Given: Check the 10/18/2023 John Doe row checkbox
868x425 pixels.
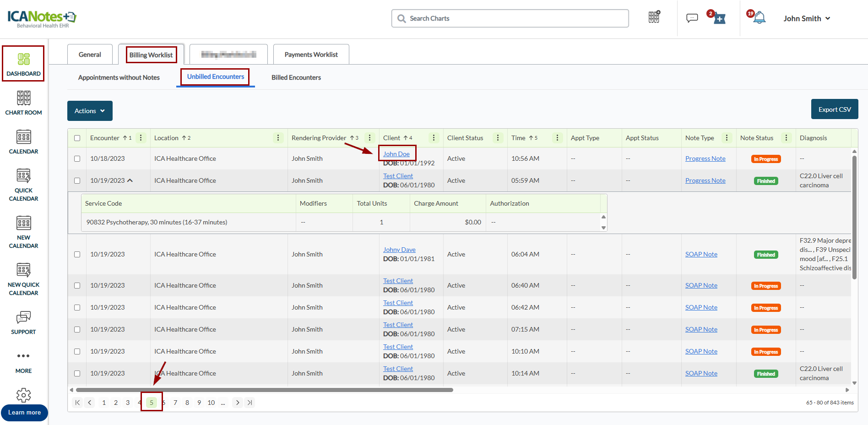Looking at the screenshot, I should point(77,158).
